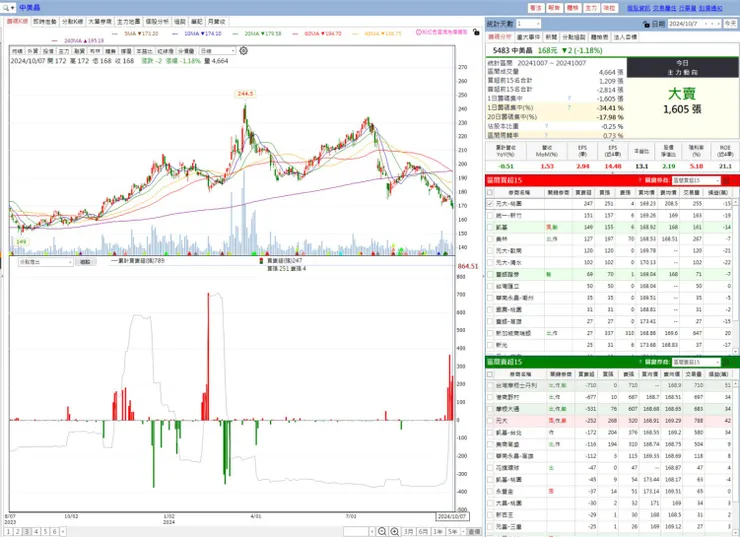This screenshot has height=537, width=740.
Task: Toggle the 融資 chart overlay button
Action: (79, 50)
